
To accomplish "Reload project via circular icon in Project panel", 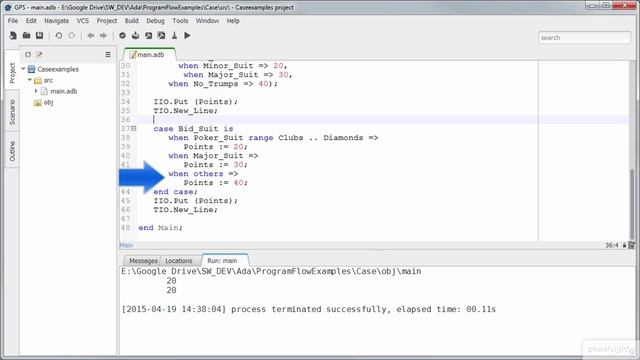I will (28, 54).
